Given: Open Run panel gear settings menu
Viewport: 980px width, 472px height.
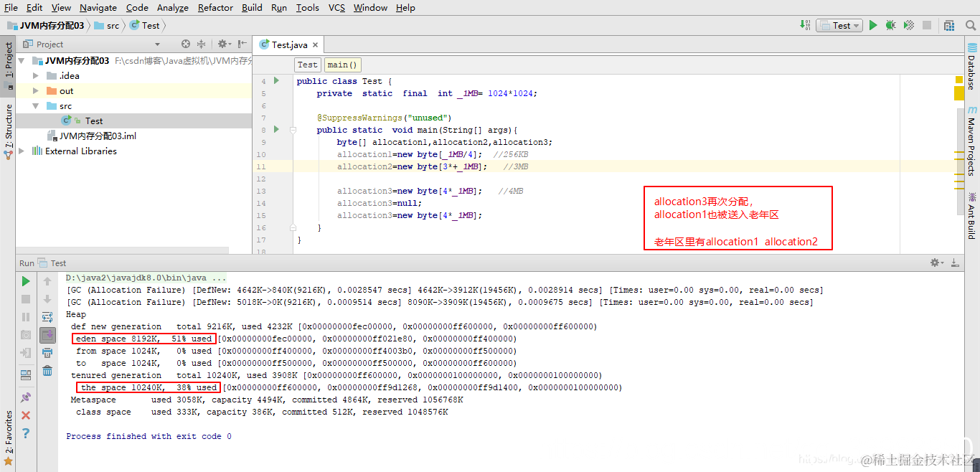Looking at the screenshot, I should tap(937, 263).
